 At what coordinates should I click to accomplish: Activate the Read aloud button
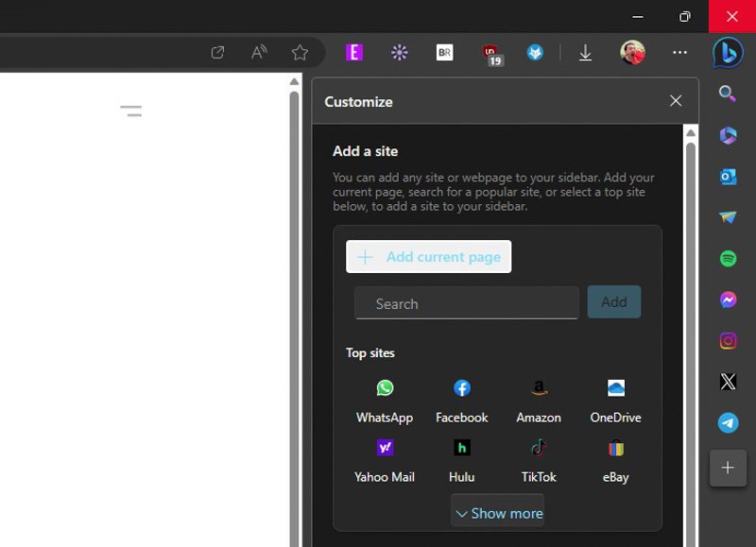258,52
